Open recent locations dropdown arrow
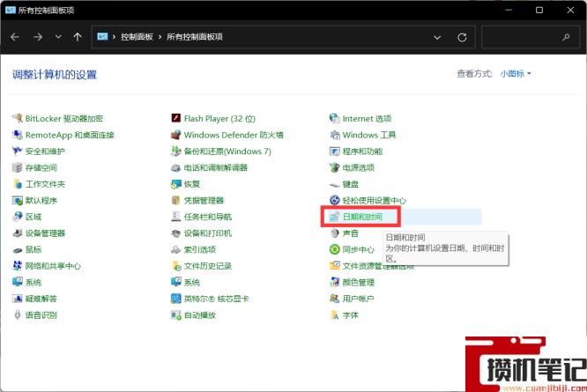The image size is (587, 392). [58, 37]
